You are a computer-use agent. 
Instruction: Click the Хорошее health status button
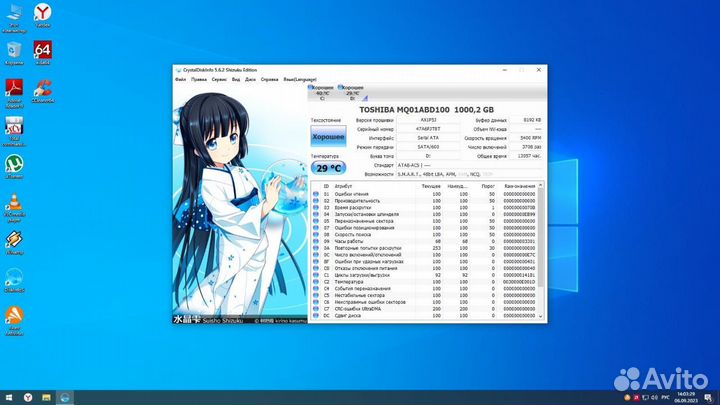[x=328, y=136]
